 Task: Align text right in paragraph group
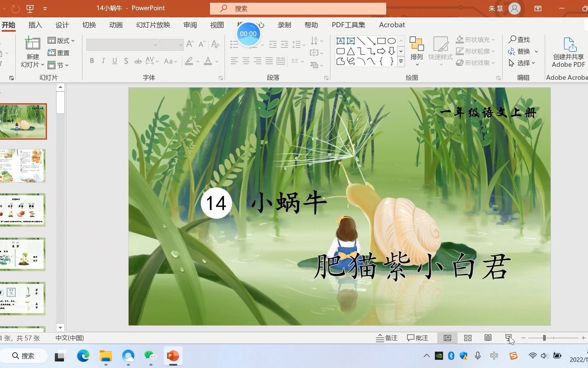coord(258,61)
